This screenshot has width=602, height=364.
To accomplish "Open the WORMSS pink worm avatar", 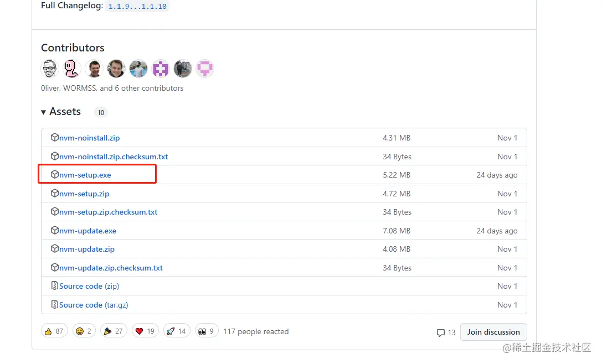I will tap(72, 69).
